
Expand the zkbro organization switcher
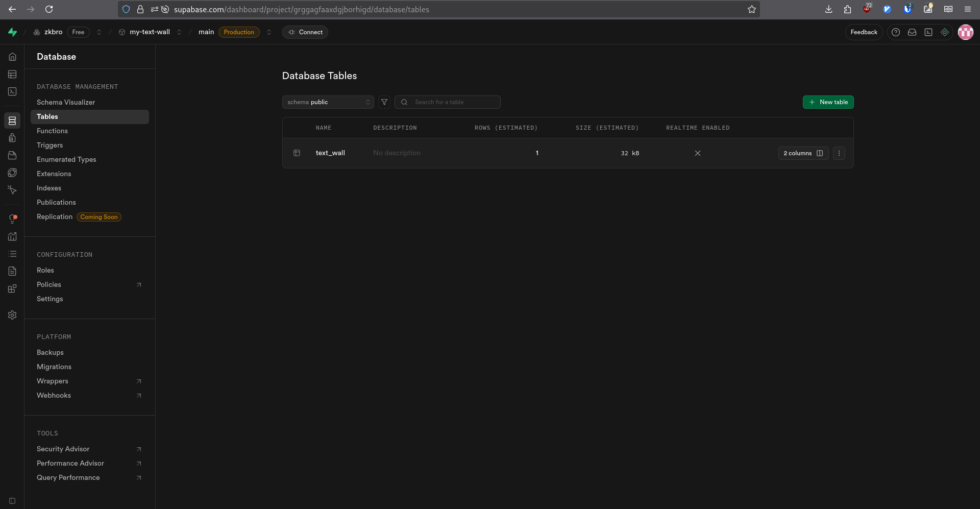pos(99,32)
